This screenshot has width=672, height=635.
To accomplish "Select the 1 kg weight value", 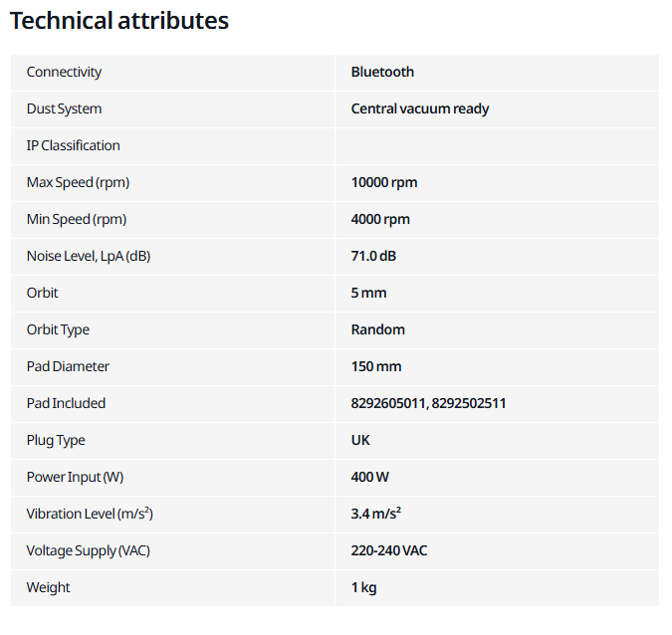I will [363, 588].
